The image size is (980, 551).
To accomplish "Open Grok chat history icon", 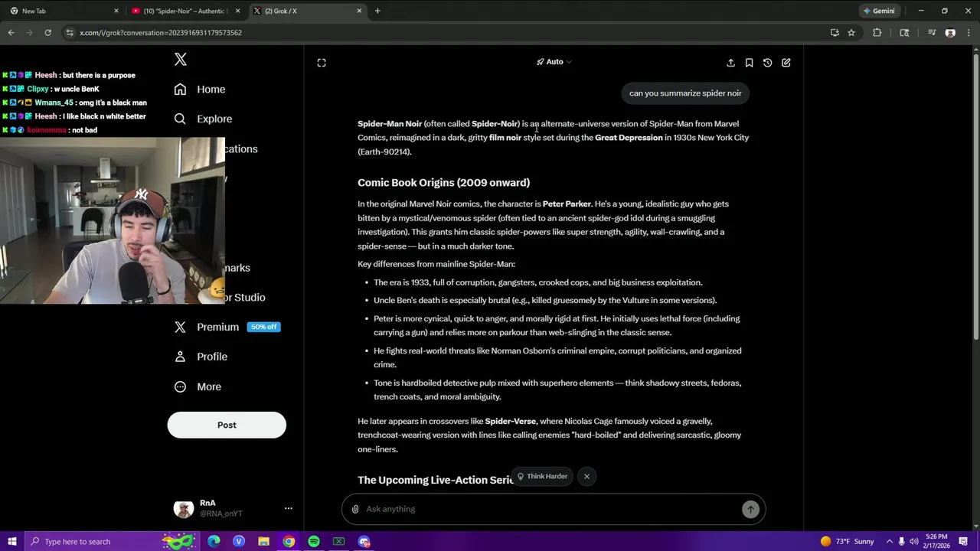I will tap(767, 63).
